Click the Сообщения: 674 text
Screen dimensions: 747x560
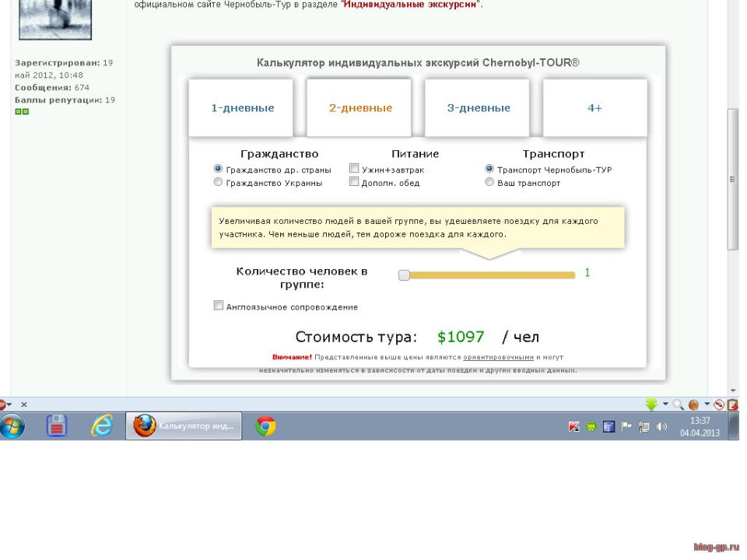52,88
